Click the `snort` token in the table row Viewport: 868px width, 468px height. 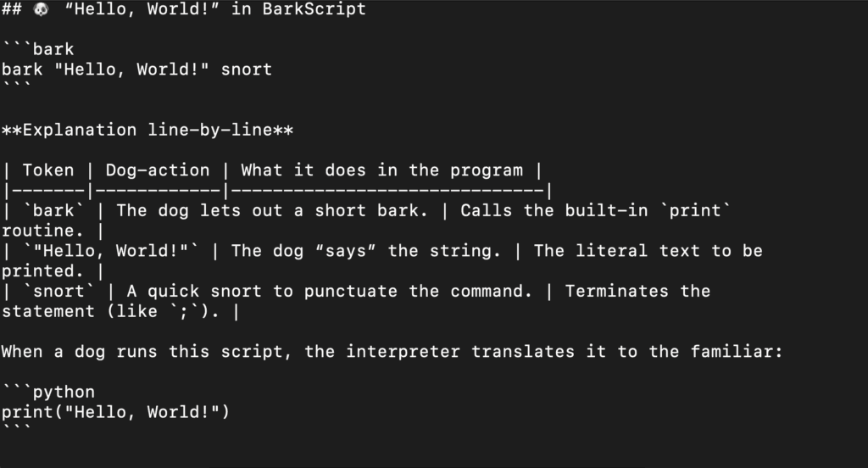(58, 292)
